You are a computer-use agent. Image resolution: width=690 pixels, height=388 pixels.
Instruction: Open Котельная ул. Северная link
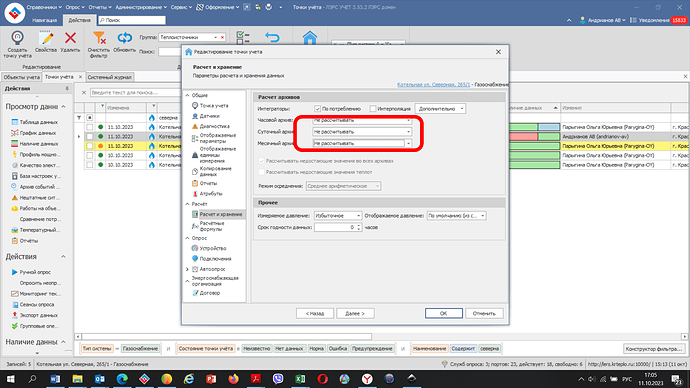tap(433, 84)
